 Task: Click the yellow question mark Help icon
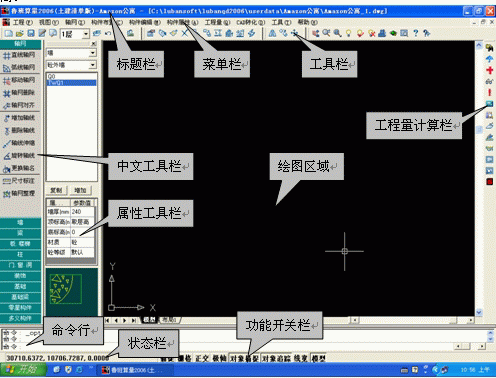[415, 33]
